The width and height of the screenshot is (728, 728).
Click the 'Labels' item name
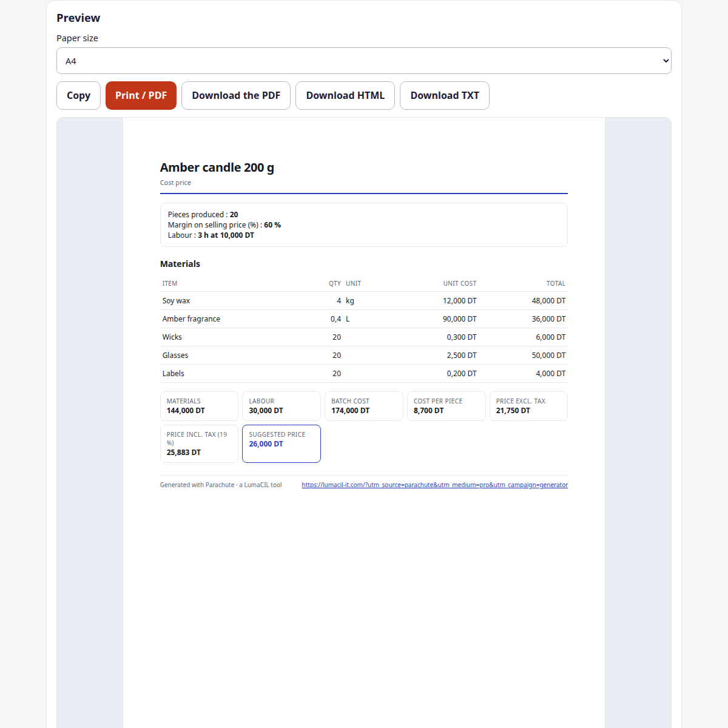(173, 374)
